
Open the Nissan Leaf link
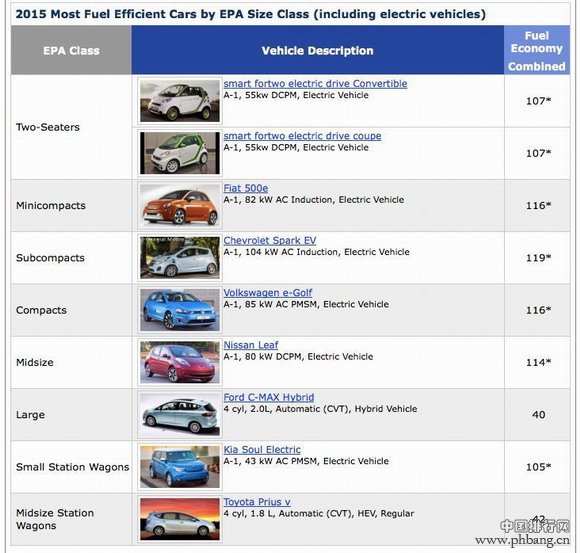click(x=250, y=345)
